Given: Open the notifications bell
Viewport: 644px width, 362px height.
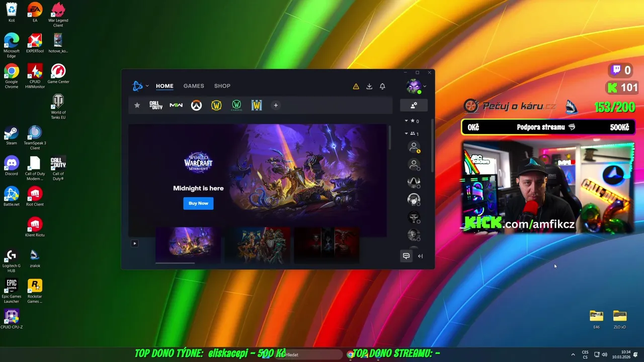Looking at the screenshot, I should point(382,86).
